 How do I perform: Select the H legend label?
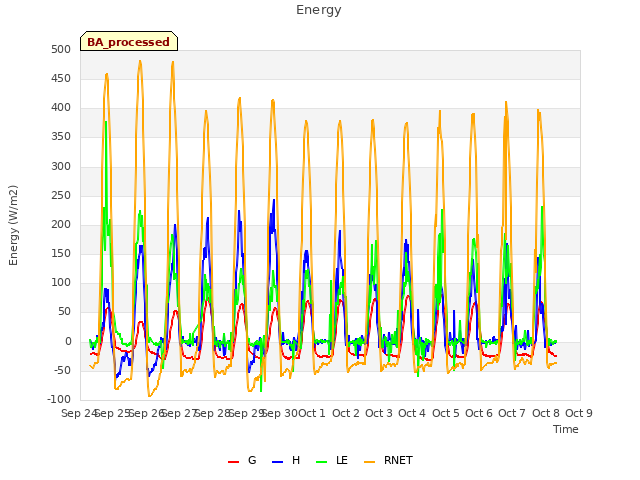tap(296, 460)
